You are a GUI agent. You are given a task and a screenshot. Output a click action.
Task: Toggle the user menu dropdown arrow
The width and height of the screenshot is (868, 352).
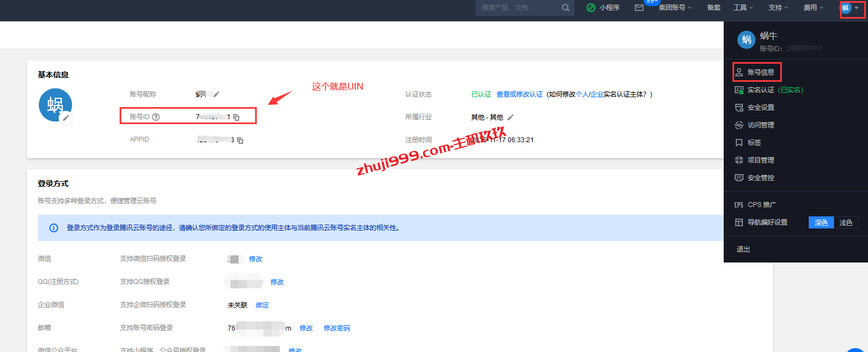pyautogui.click(x=856, y=8)
